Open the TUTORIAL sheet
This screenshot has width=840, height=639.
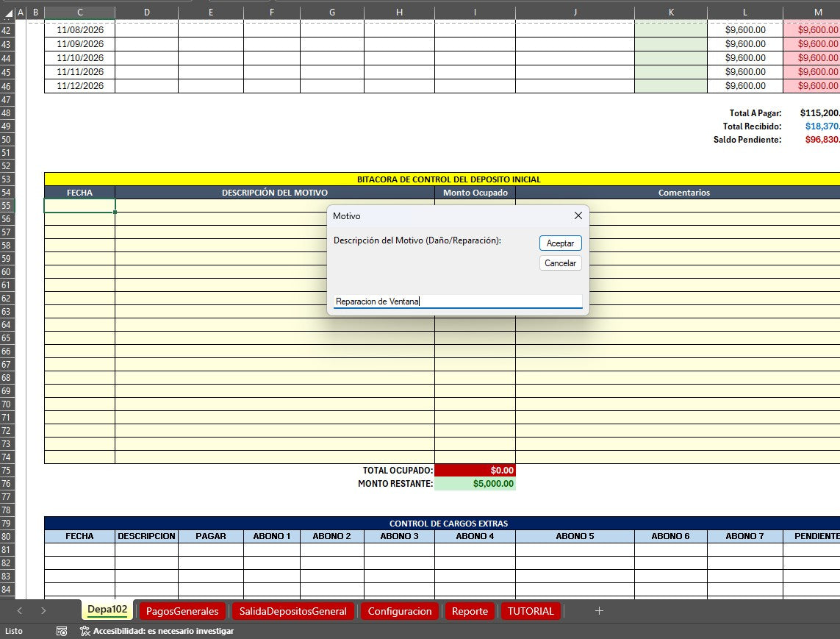tap(531, 610)
